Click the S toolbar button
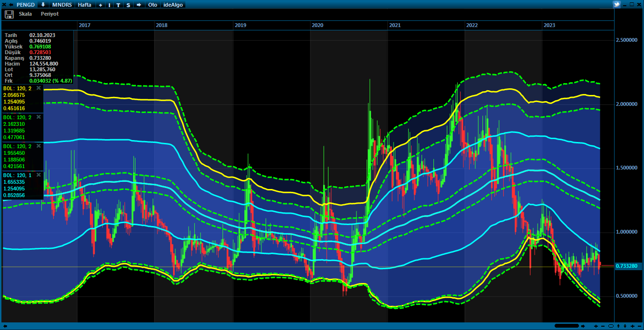Viewport: 644px width, 330px height. tap(128, 5)
